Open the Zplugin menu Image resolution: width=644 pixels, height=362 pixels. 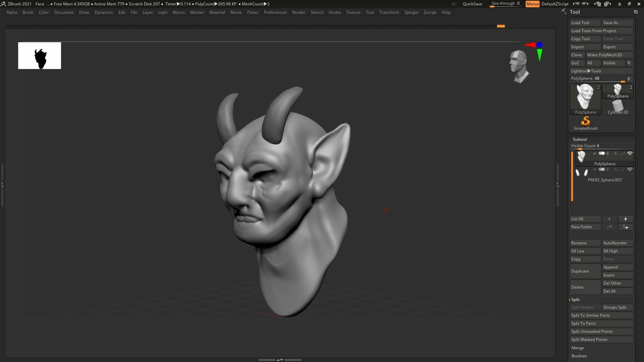(411, 12)
